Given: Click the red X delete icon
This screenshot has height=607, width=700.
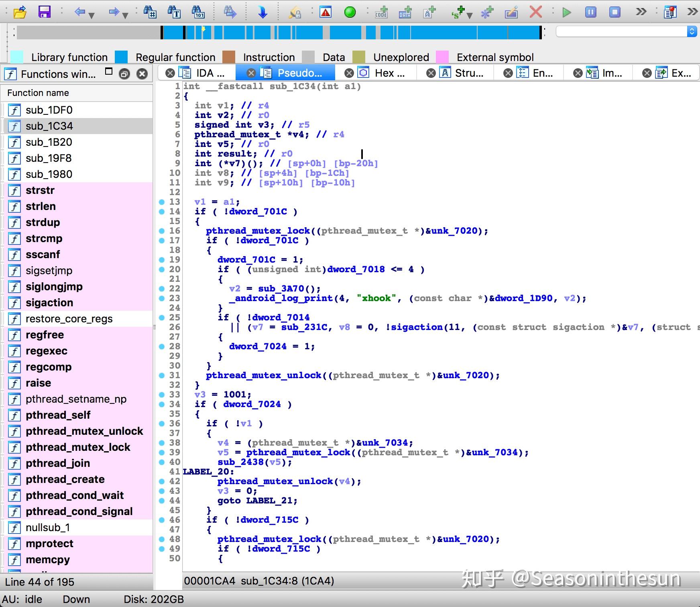Looking at the screenshot, I should click(x=535, y=12).
